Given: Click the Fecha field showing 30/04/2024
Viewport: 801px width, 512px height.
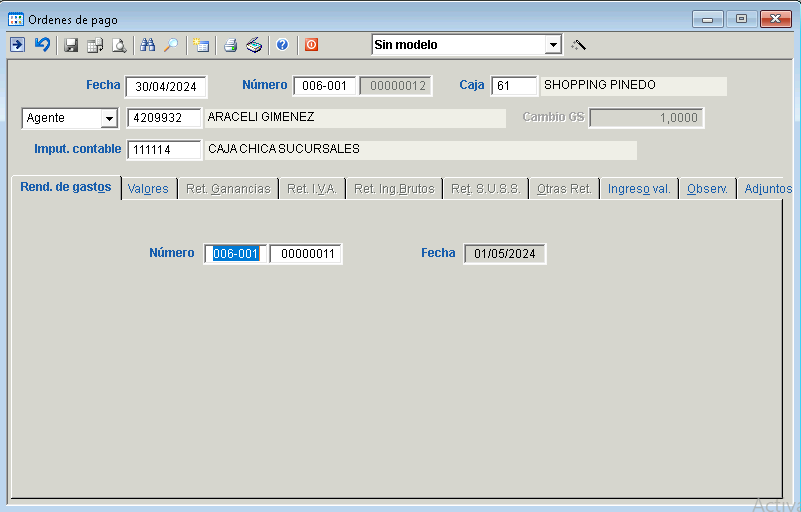Looking at the screenshot, I should click(x=166, y=86).
